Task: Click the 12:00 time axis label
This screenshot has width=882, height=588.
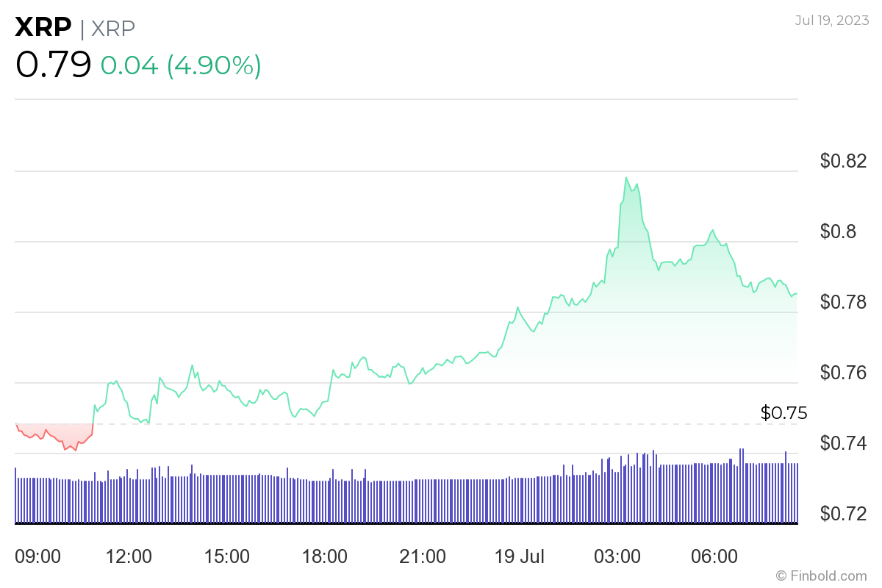Action: (x=129, y=556)
